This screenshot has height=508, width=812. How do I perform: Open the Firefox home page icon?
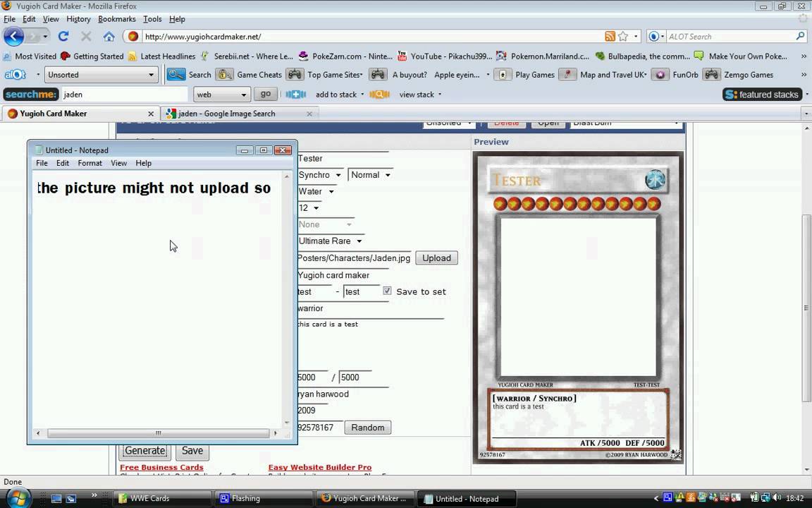(109, 36)
